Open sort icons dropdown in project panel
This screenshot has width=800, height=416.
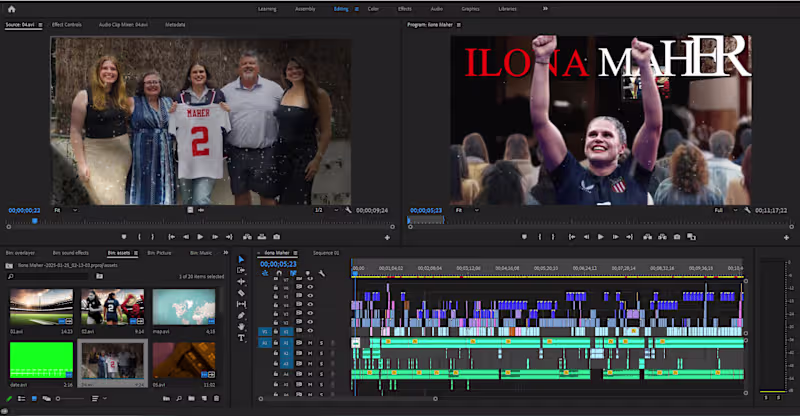coord(99,399)
